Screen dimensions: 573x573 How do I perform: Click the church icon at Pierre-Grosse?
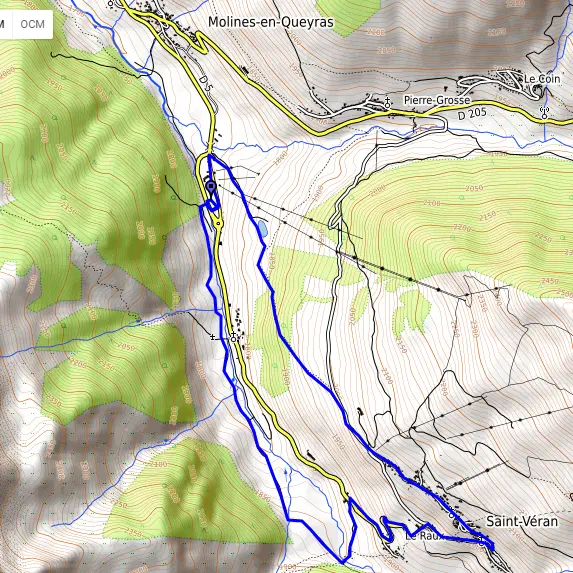coord(387,103)
